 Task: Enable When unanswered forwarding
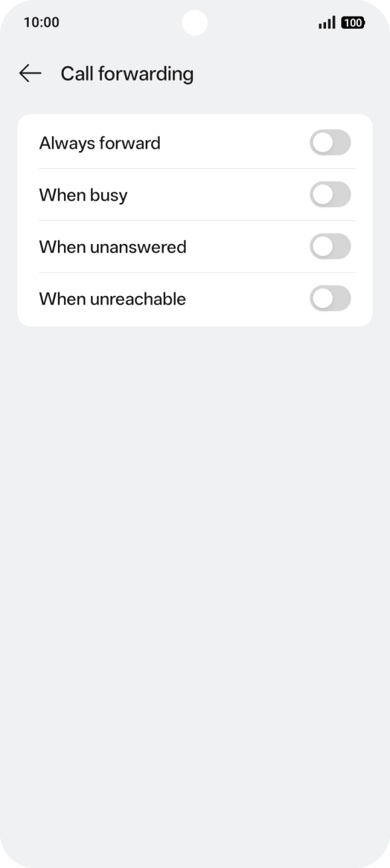(x=330, y=246)
